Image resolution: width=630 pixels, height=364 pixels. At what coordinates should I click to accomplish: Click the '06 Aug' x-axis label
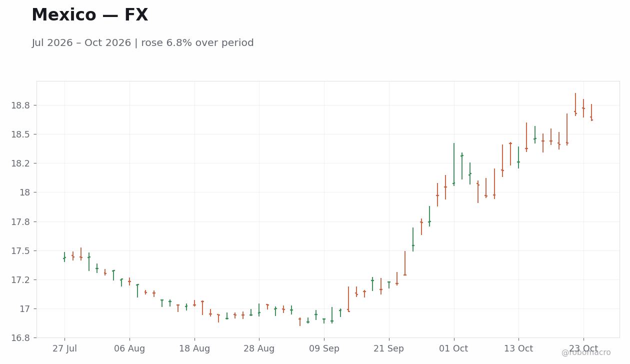pyautogui.click(x=129, y=348)
